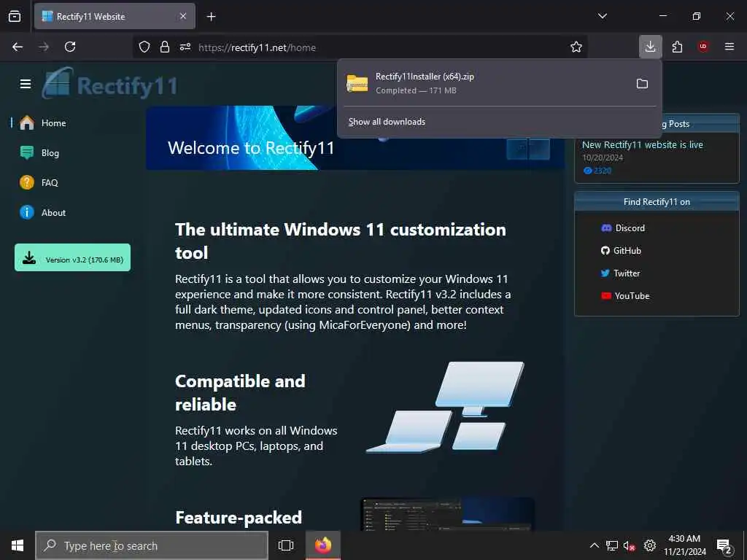This screenshot has width=747, height=560.
Task: Open the Blog sidebar item
Action: click(x=40, y=153)
